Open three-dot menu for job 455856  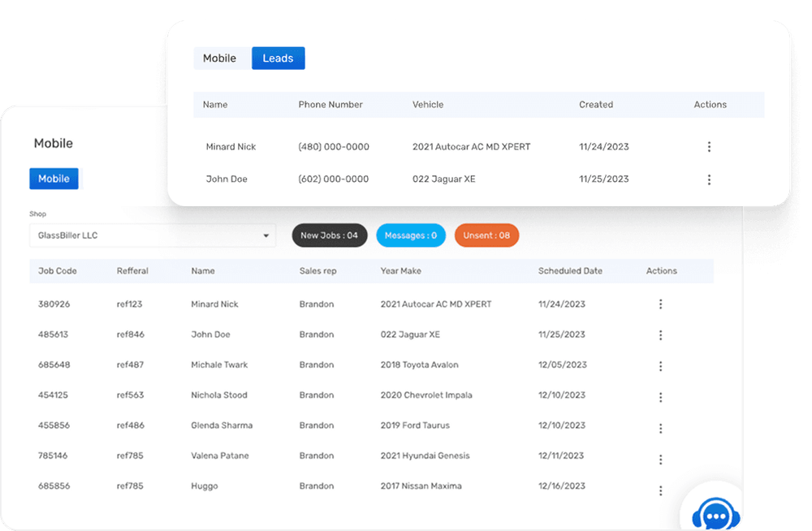click(660, 427)
